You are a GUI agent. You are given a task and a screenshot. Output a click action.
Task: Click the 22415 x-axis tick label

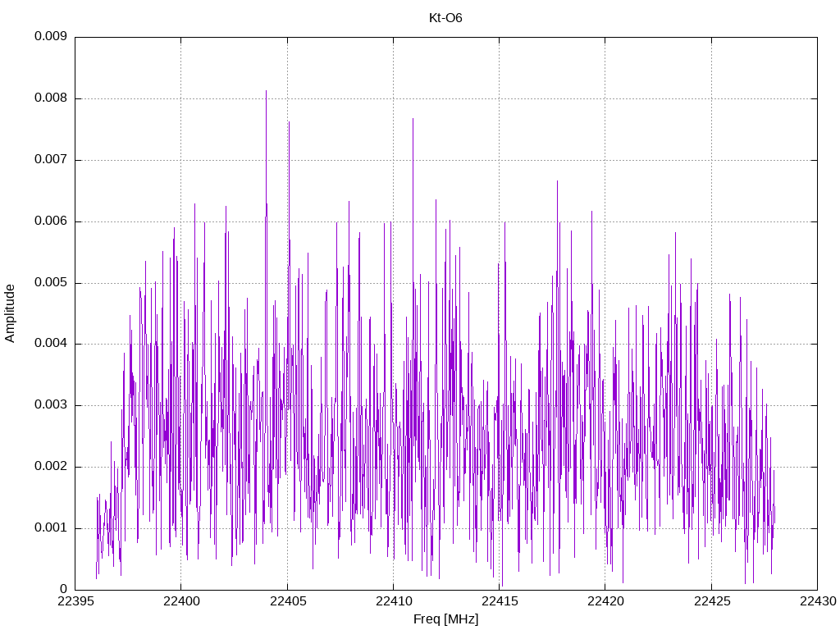[500, 601]
